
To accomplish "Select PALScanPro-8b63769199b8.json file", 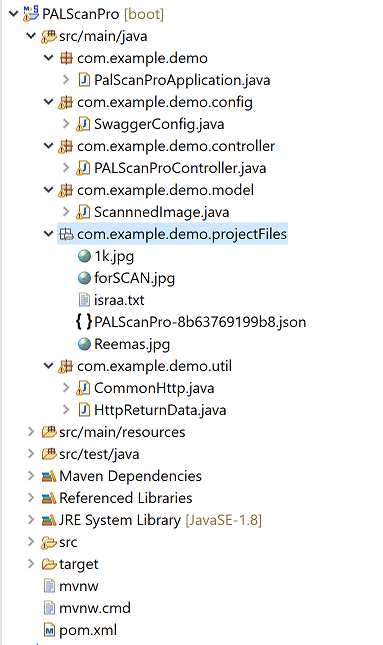I will (x=200, y=322).
